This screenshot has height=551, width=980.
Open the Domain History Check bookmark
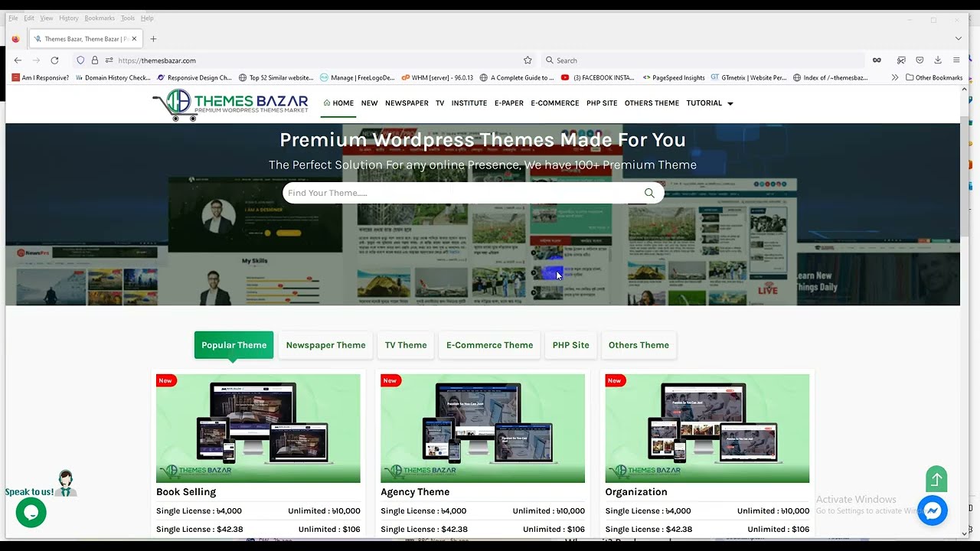pyautogui.click(x=113, y=77)
